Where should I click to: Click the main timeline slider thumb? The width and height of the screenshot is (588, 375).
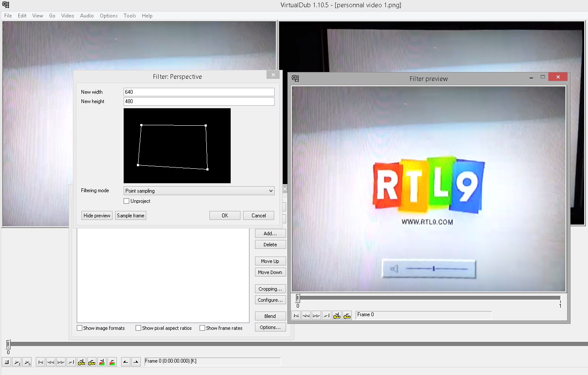point(8,344)
